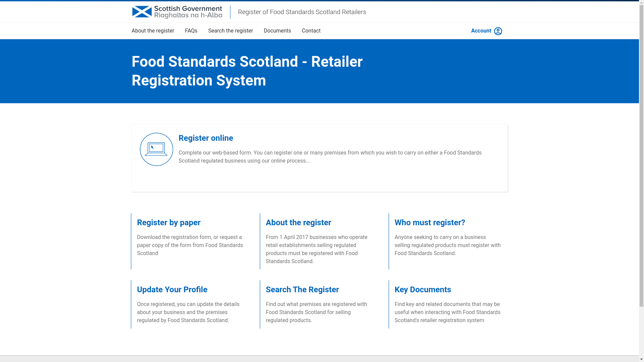This screenshot has width=644, height=362.
Task: Open the Documents navigation item
Action: coord(277,31)
